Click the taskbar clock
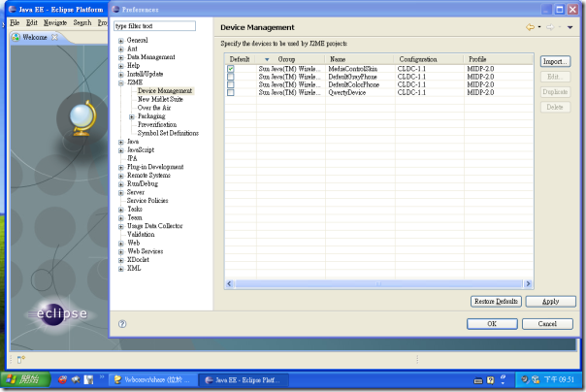Image resolution: width=586 pixels, height=392 pixels. (559, 379)
